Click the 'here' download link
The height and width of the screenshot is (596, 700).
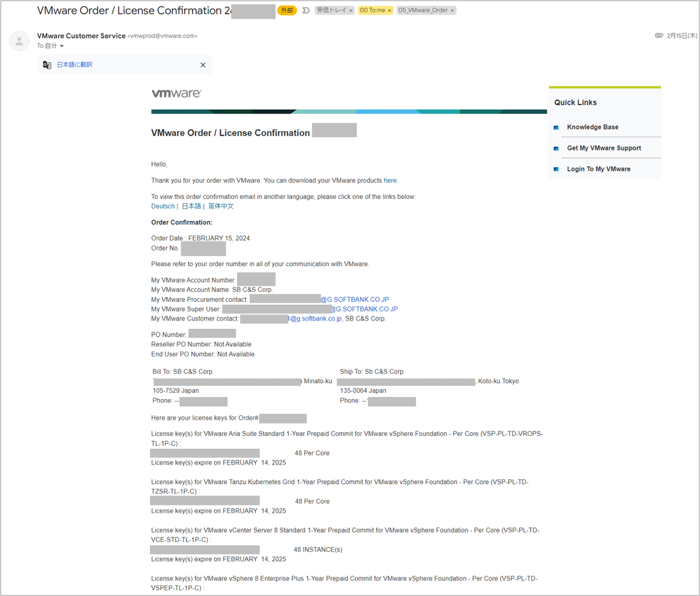tap(390, 180)
